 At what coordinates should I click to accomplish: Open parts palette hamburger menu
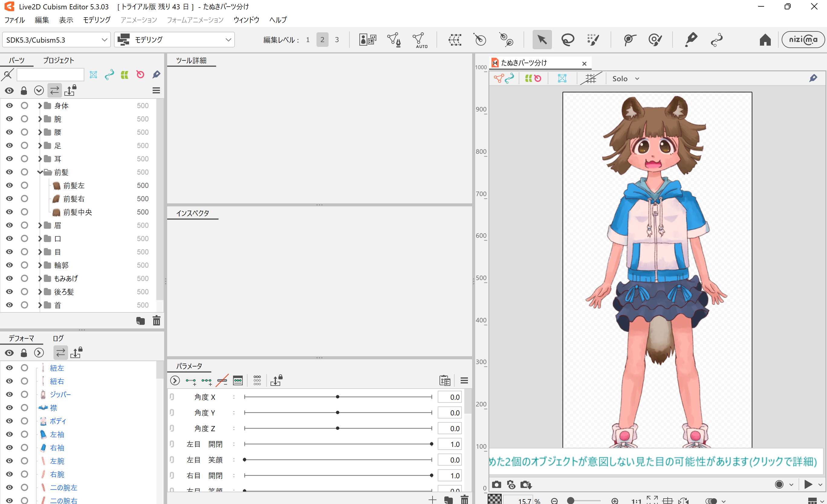click(x=156, y=91)
